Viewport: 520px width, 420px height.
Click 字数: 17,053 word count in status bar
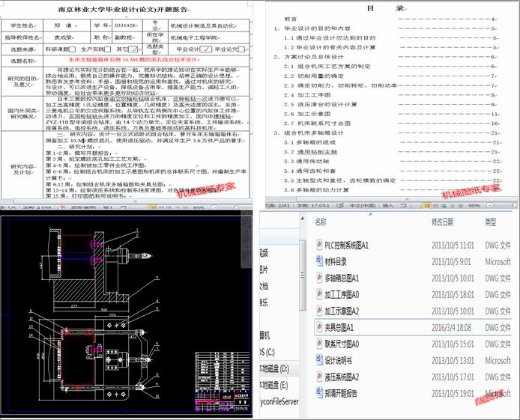coord(313,206)
